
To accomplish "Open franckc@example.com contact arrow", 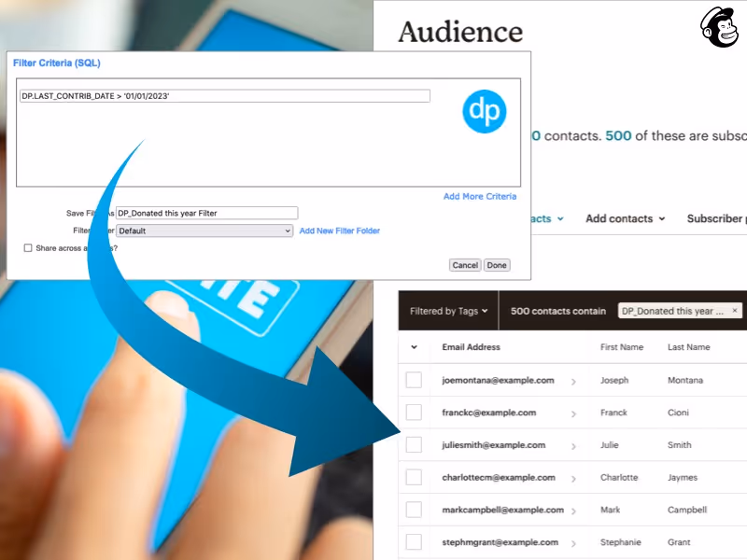I will coord(573,413).
